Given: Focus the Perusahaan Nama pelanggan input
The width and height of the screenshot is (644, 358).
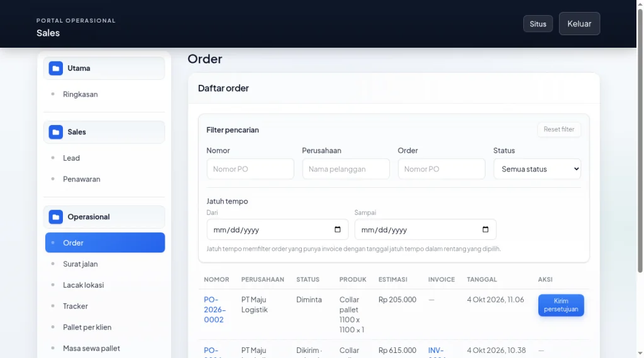Looking at the screenshot, I should (346, 169).
